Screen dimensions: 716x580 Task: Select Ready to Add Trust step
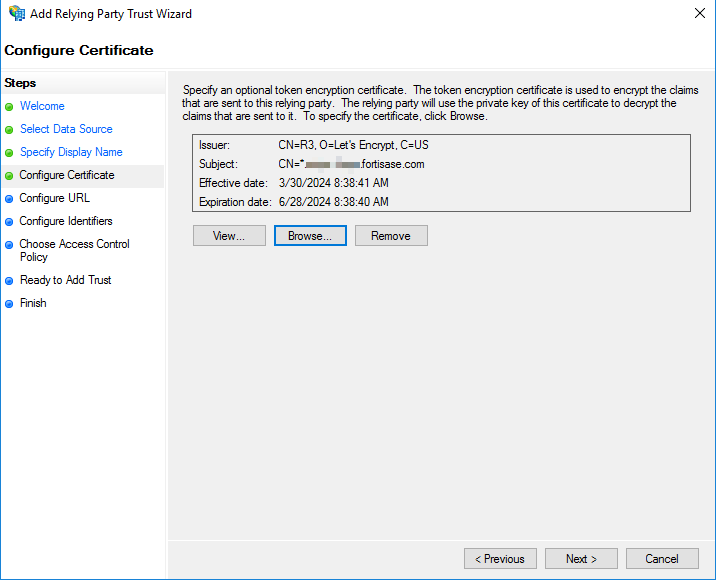coord(66,280)
